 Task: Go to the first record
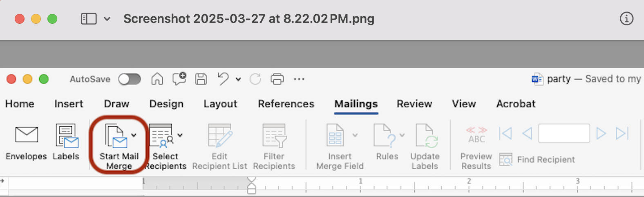(505, 134)
